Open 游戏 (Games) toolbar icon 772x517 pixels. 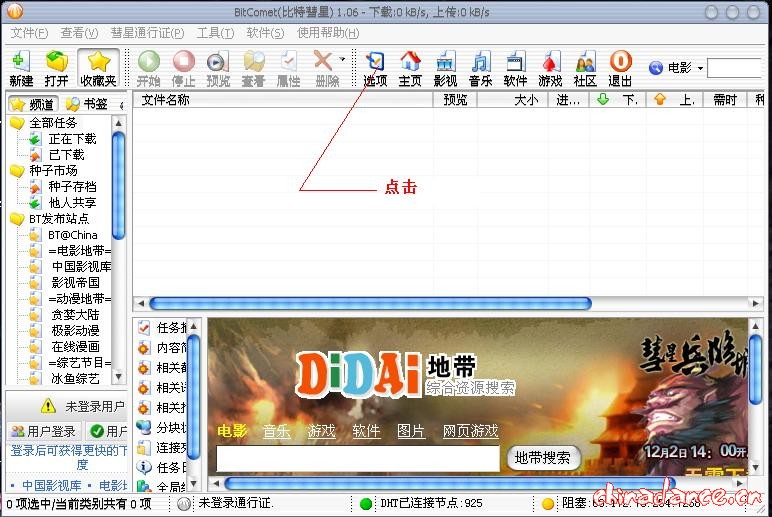coord(550,68)
